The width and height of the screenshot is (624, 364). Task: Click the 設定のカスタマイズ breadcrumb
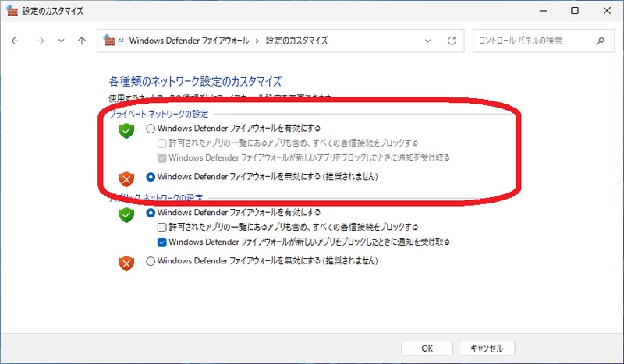tap(297, 41)
